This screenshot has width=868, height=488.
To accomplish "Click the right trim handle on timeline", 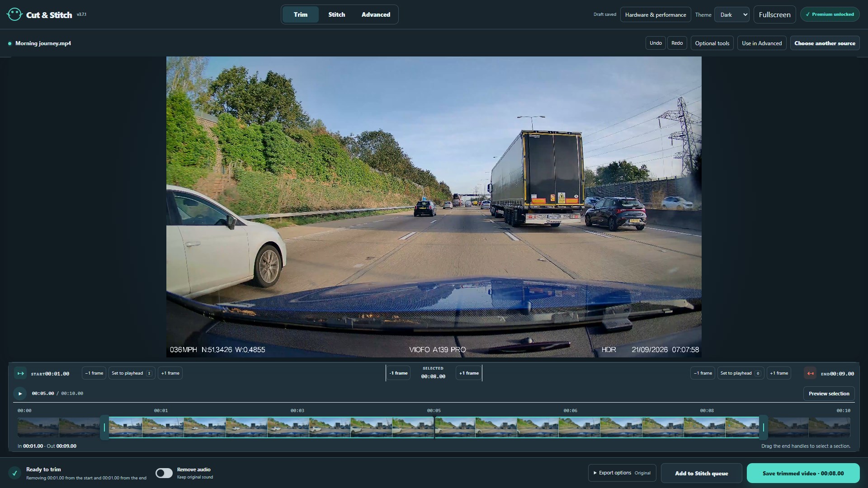I will (764, 427).
